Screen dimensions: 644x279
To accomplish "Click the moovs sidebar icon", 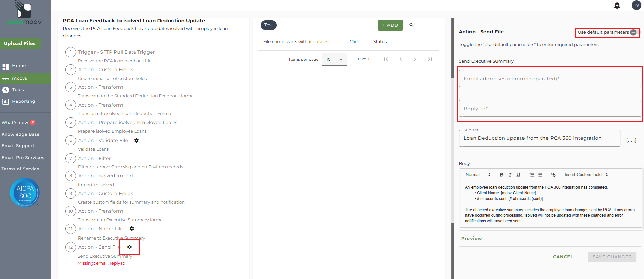I will point(6,78).
